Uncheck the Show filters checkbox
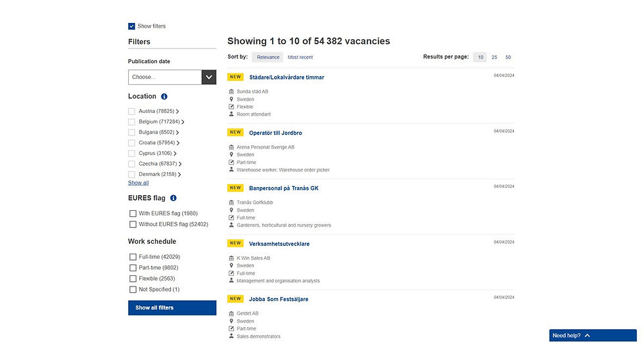This screenshot has height=362, width=644. [x=131, y=26]
